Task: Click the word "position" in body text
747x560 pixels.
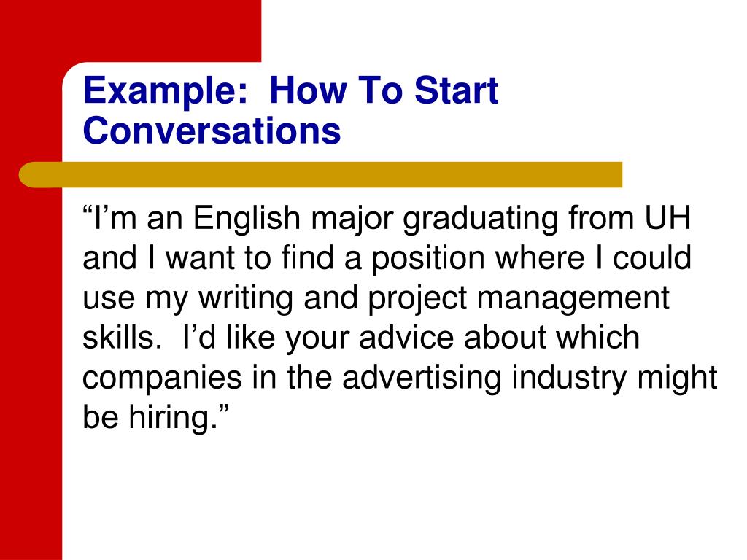Action: (417, 259)
